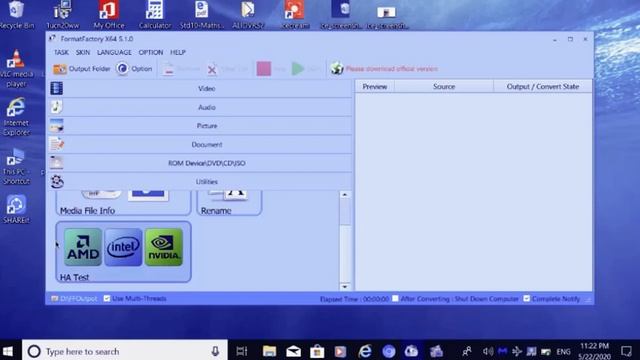
Task: Select the My Office desktop shortcut
Action: point(109,15)
